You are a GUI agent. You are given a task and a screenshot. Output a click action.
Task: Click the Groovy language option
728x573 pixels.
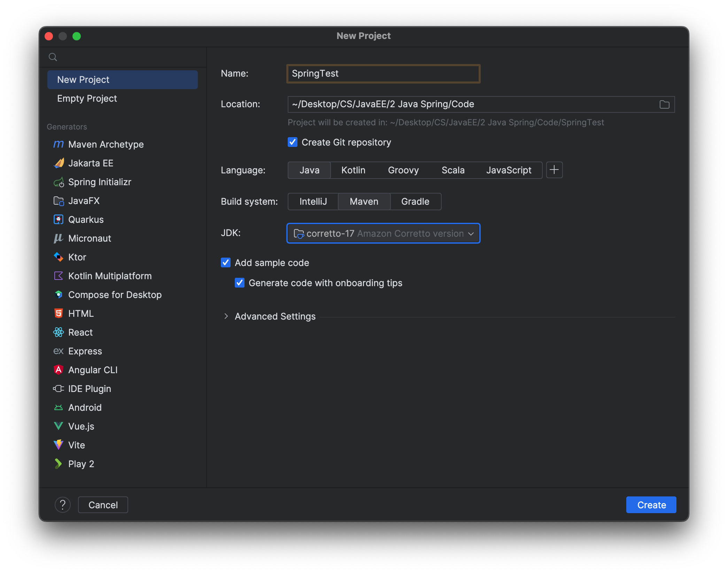(403, 170)
